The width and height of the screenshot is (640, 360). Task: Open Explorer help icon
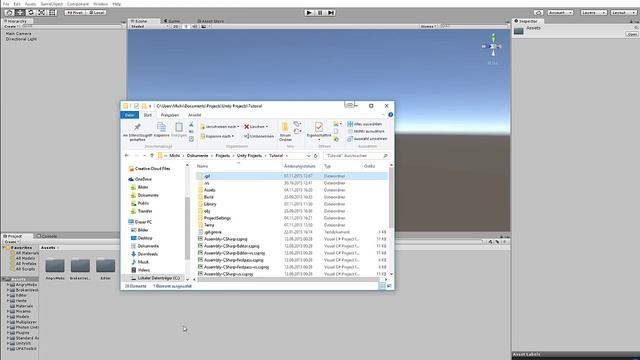tap(391, 115)
